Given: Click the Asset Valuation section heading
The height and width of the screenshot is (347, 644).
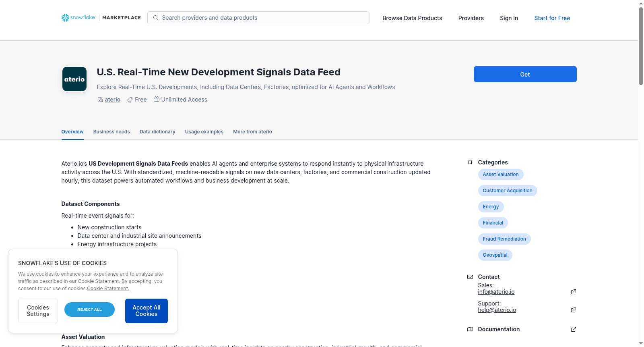Looking at the screenshot, I should click(x=83, y=337).
